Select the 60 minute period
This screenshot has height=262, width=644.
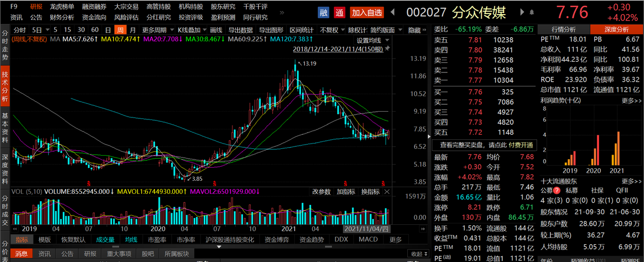point(94,30)
